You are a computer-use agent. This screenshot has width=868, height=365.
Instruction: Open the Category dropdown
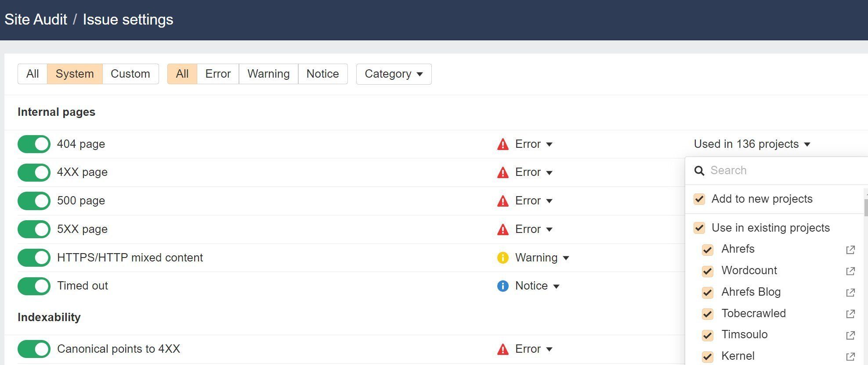[x=394, y=74]
